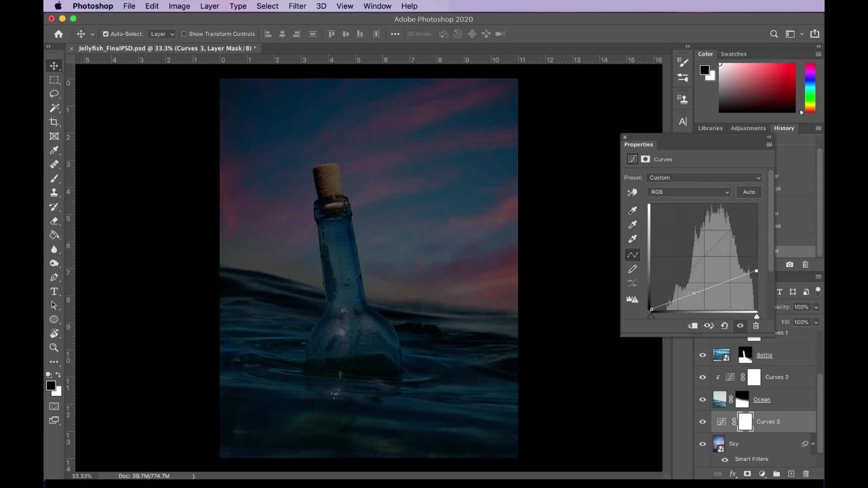
Task: Activate the Zoom tool in toolbar
Action: click(x=54, y=348)
